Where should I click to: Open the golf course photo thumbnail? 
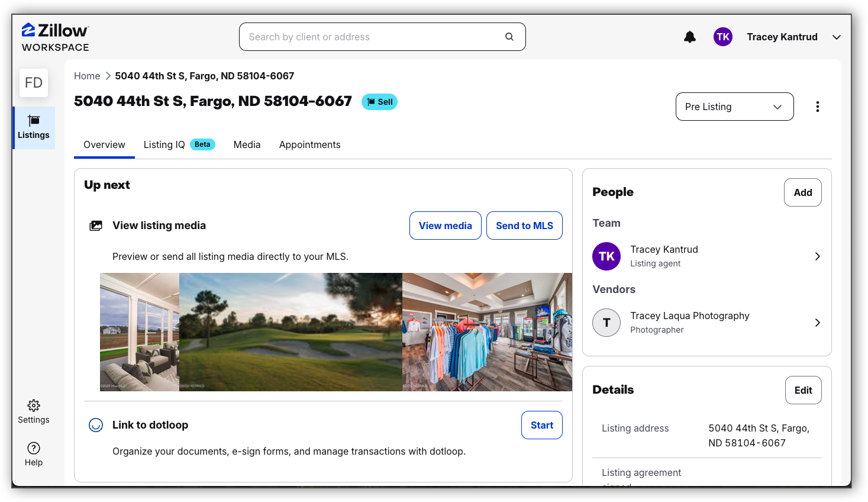(x=291, y=332)
